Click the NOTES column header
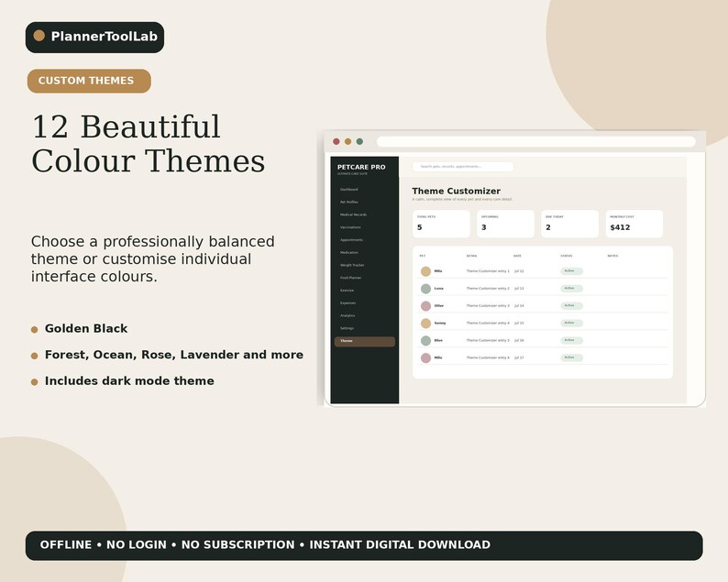The image size is (728, 582). (612, 256)
